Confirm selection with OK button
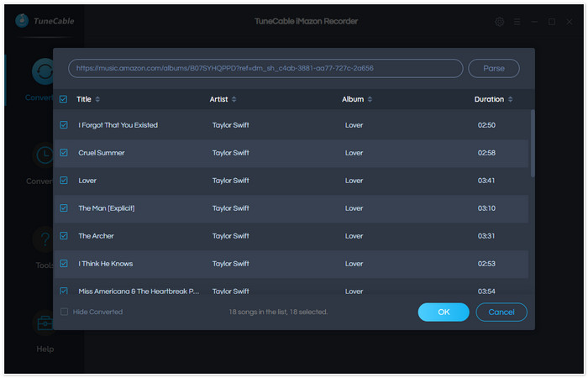The height and width of the screenshot is (378, 588). click(444, 312)
